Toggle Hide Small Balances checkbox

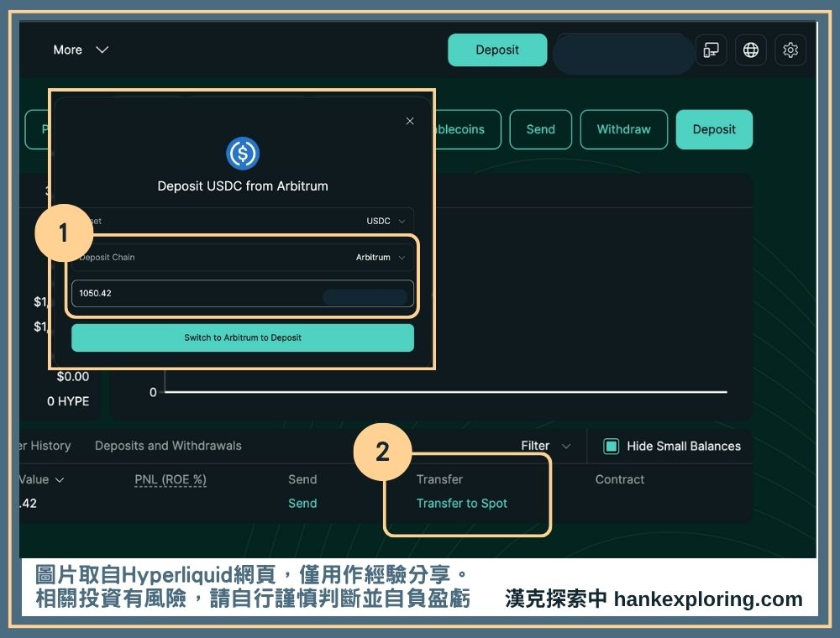pyautogui.click(x=612, y=446)
